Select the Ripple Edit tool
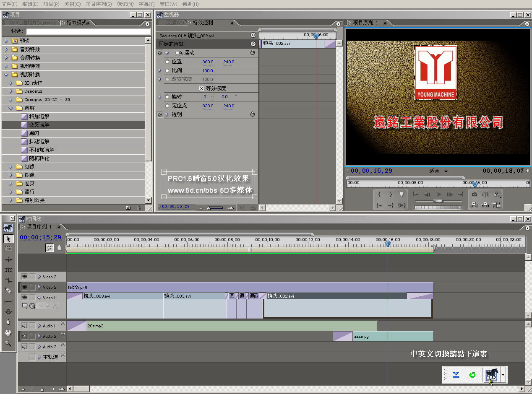The height and width of the screenshot is (394, 532). click(x=8, y=259)
